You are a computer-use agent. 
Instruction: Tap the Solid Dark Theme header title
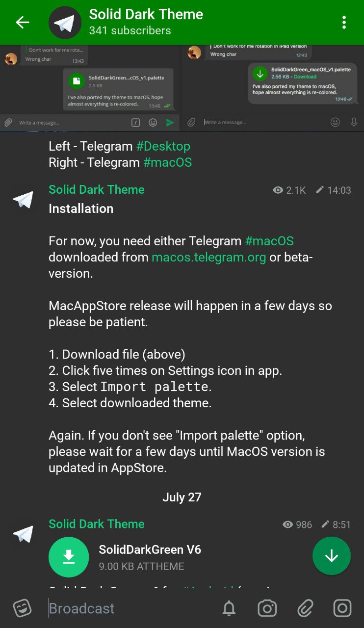tap(146, 14)
